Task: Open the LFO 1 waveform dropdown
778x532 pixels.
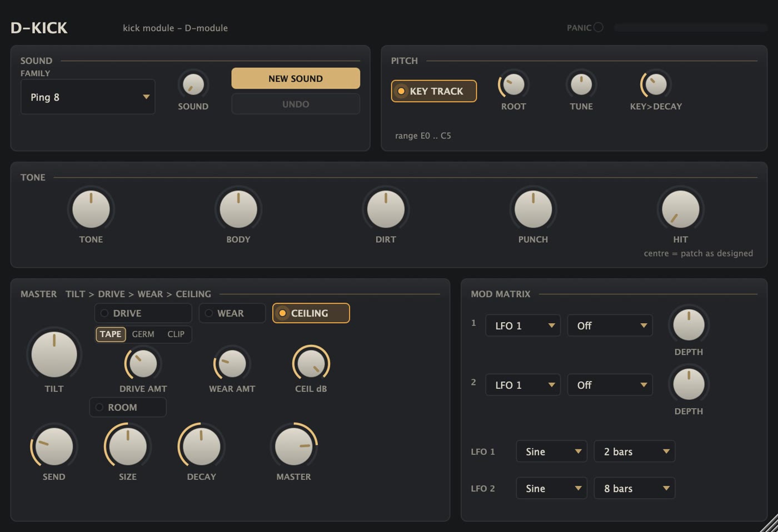Action: [x=552, y=451]
